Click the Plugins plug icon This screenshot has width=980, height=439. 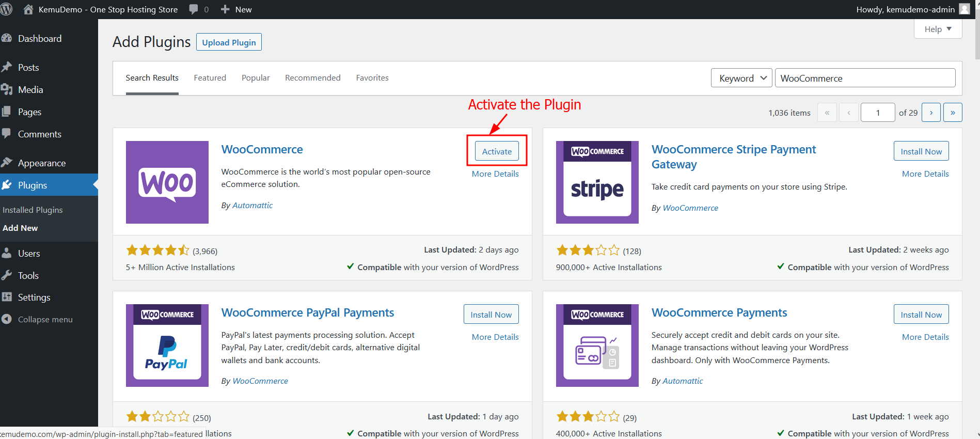(7, 185)
